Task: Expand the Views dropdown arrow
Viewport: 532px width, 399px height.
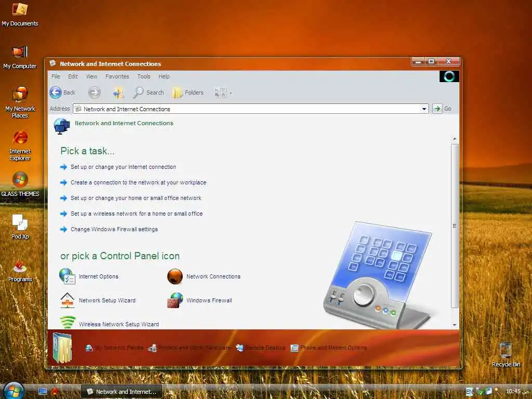Action: (x=231, y=93)
